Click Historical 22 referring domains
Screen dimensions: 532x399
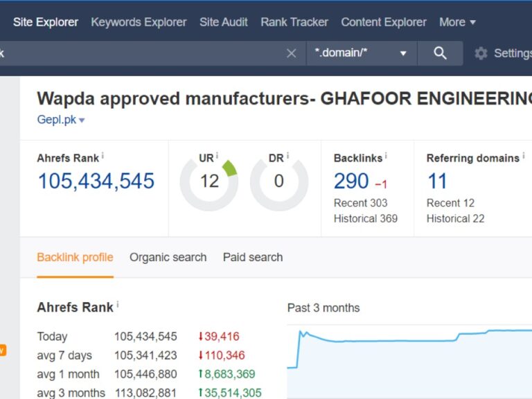click(x=456, y=218)
